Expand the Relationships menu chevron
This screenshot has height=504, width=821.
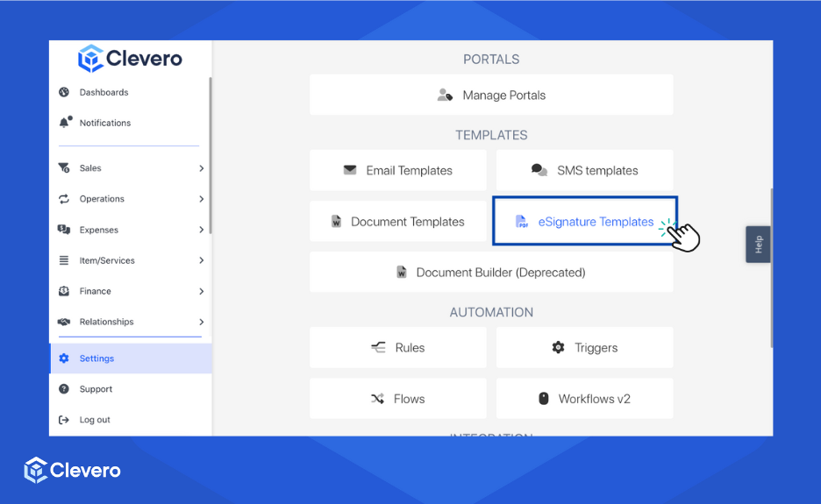click(202, 322)
